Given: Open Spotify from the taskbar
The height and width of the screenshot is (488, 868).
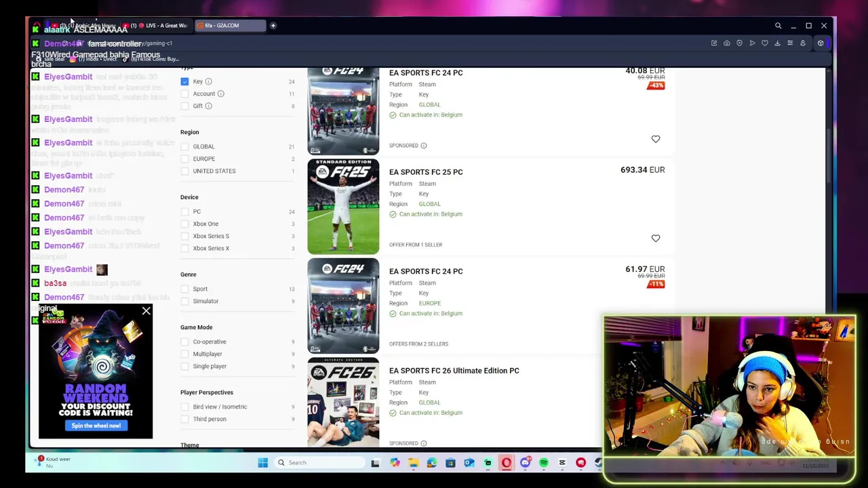Looking at the screenshot, I should (544, 463).
